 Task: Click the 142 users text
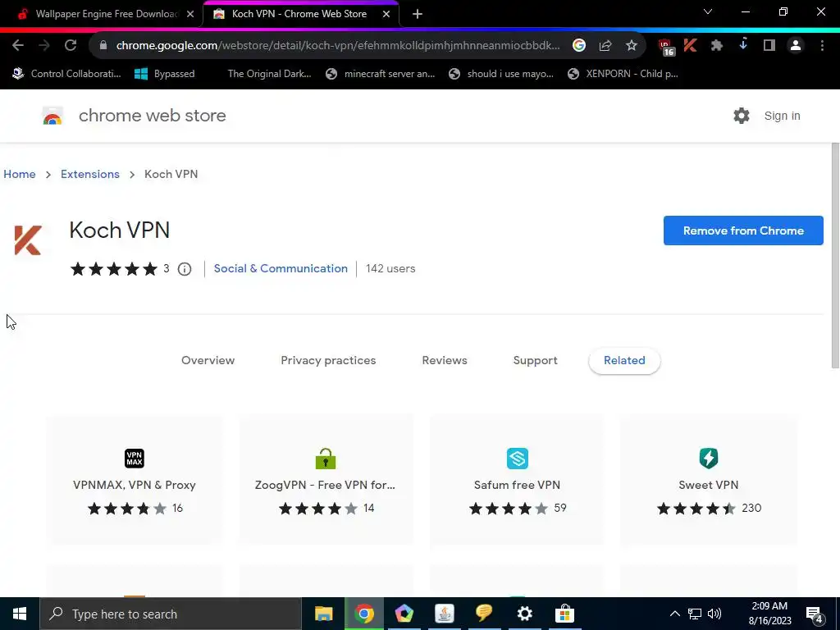[x=390, y=268]
